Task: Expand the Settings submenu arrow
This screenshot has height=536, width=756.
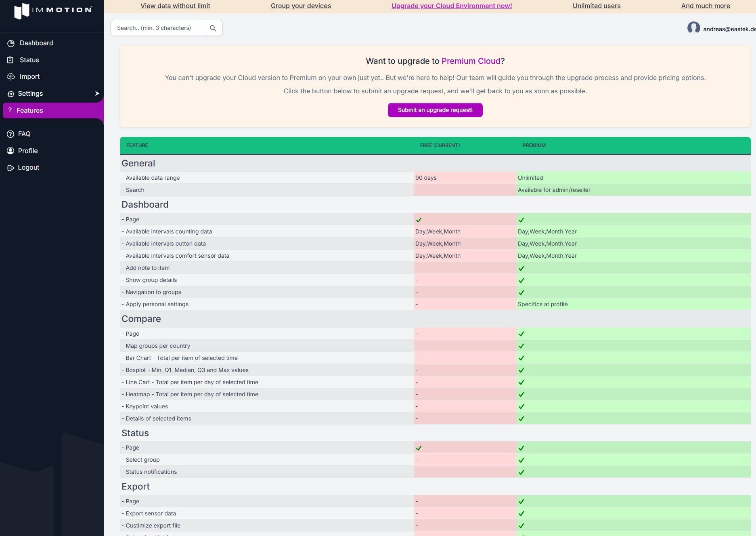Action: click(x=97, y=93)
